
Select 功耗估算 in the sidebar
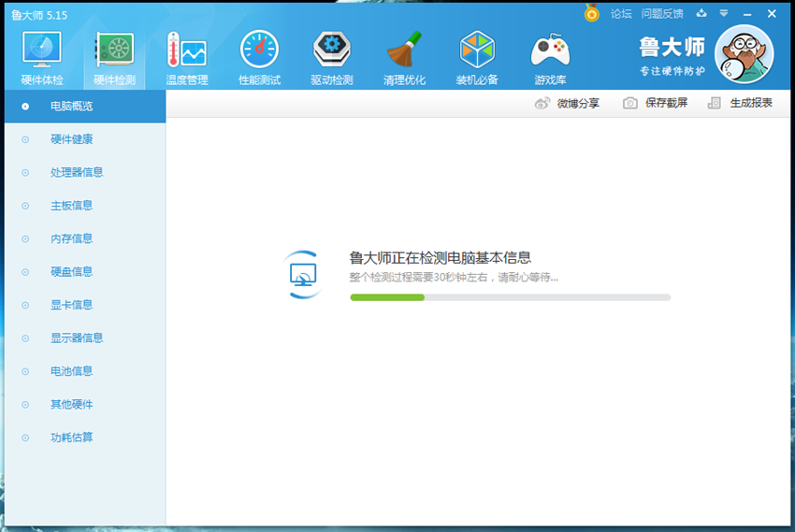pos(85,438)
